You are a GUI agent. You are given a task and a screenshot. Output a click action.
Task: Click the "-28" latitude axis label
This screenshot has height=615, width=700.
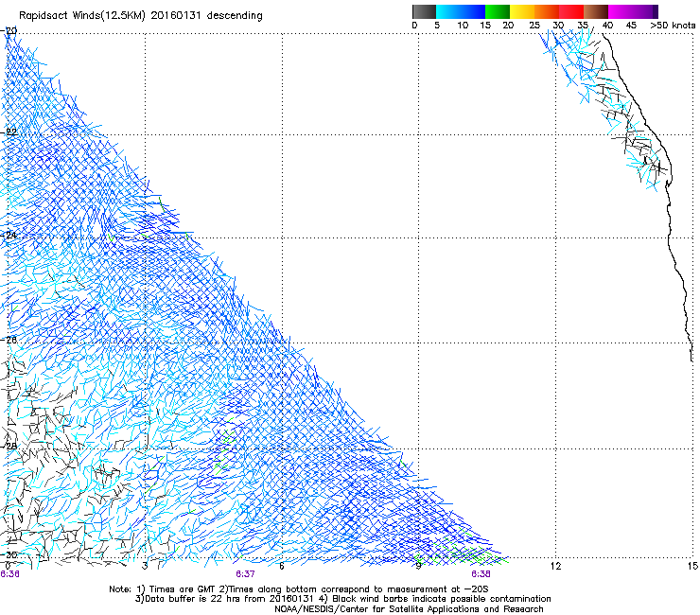(x=9, y=447)
